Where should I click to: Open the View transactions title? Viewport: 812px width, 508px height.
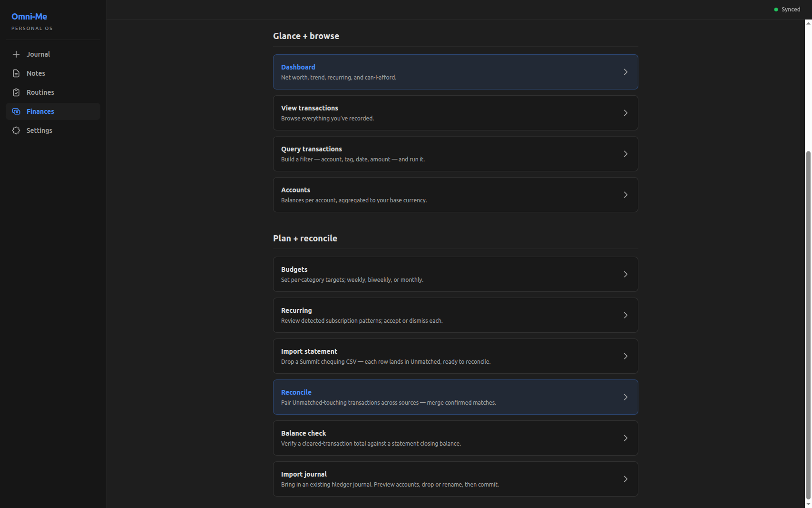pyautogui.click(x=310, y=108)
